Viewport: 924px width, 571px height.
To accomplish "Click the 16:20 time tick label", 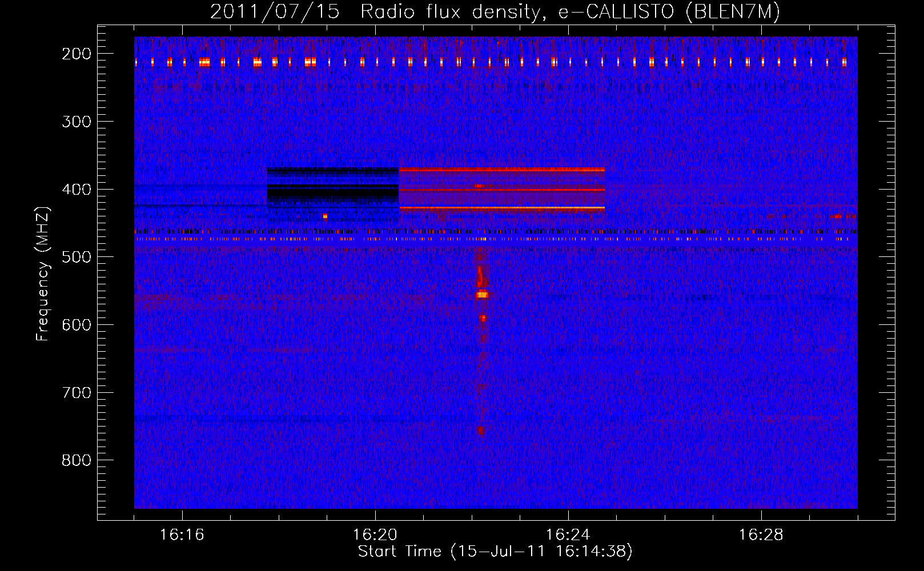I will (x=375, y=535).
